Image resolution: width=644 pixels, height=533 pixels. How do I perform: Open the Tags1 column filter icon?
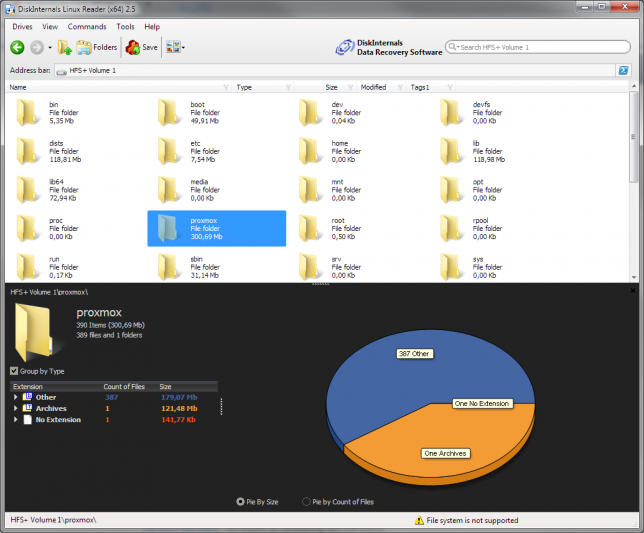tap(450, 87)
